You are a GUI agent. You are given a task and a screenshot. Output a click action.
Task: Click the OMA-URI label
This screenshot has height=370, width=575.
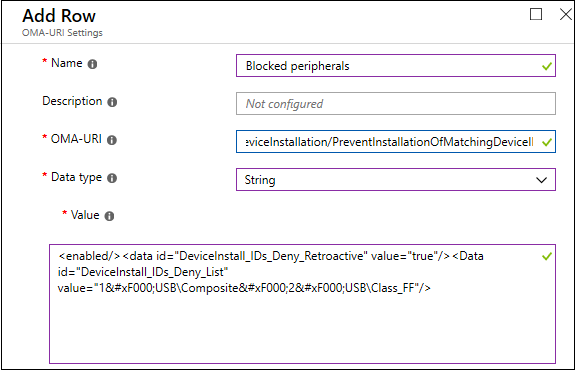(x=76, y=139)
